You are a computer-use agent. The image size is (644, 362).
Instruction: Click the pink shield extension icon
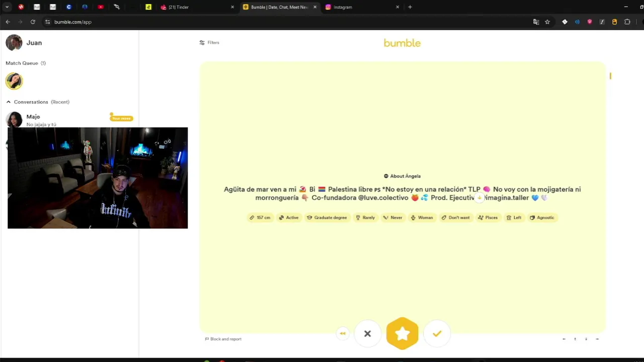coord(590,22)
